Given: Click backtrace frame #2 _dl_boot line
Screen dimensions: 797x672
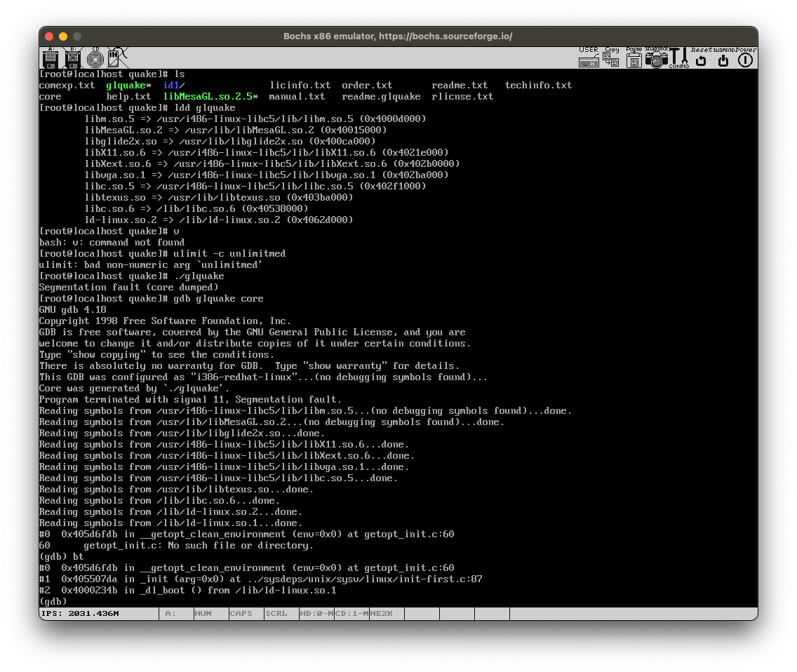Looking at the screenshot, I should point(187,590).
